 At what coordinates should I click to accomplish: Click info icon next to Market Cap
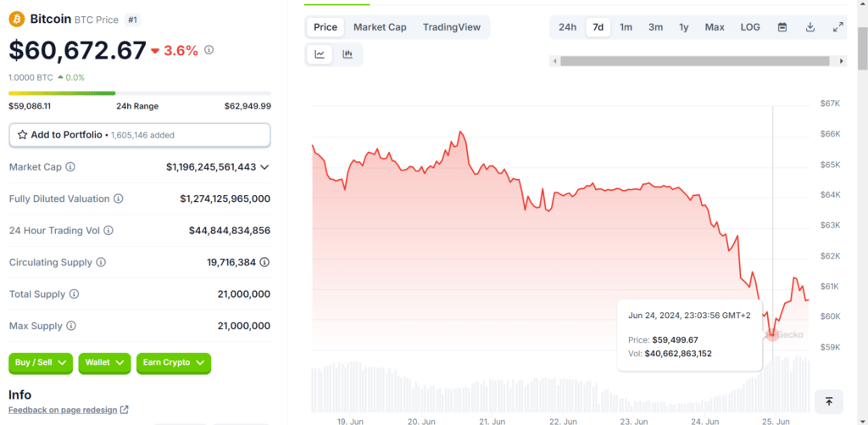click(70, 167)
